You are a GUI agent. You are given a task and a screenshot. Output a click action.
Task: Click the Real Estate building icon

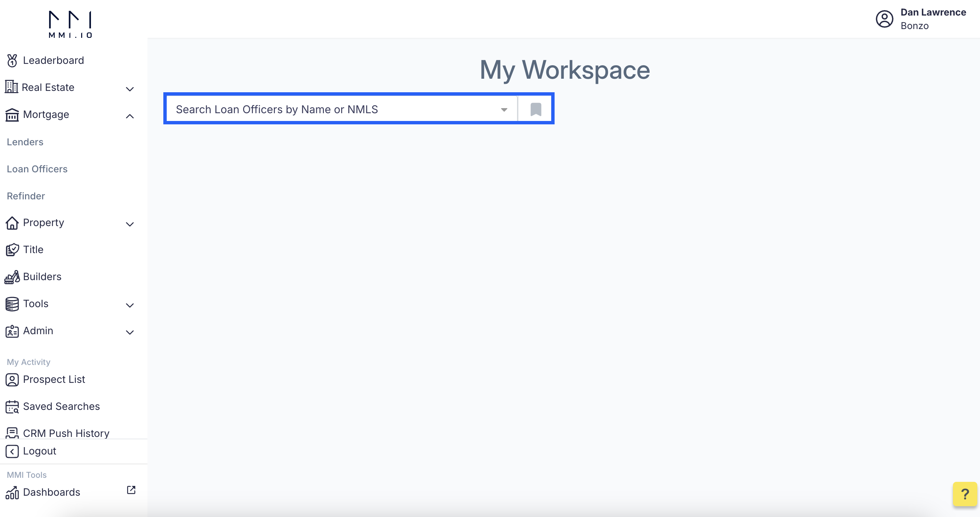coord(11,87)
